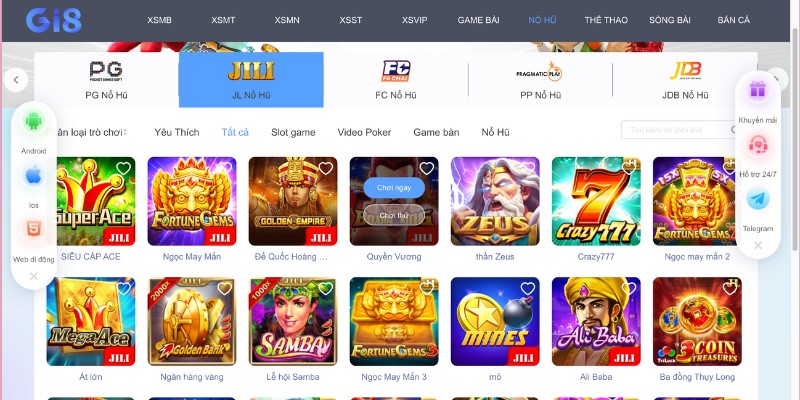Select the PG Nổ Hũ provider logo
This screenshot has height=400, width=800.
(106, 71)
